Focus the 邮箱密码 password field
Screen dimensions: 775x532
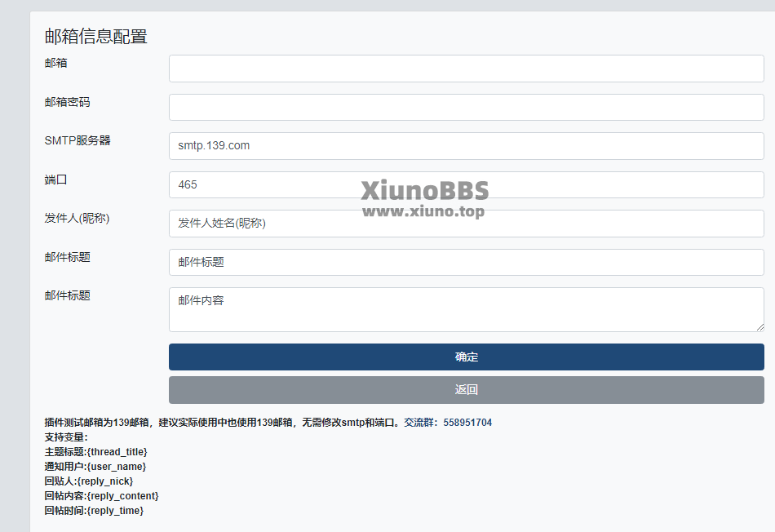coord(466,107)
